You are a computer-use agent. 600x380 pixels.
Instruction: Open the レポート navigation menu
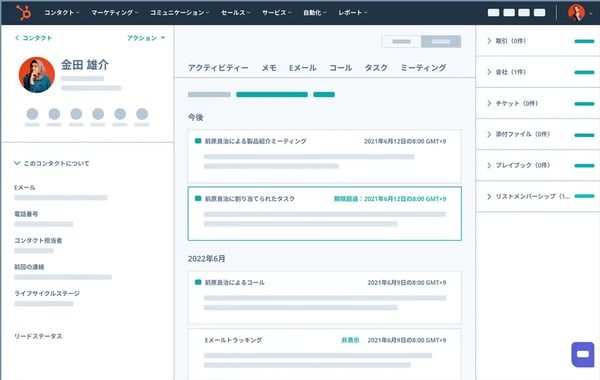pos(352,13)
